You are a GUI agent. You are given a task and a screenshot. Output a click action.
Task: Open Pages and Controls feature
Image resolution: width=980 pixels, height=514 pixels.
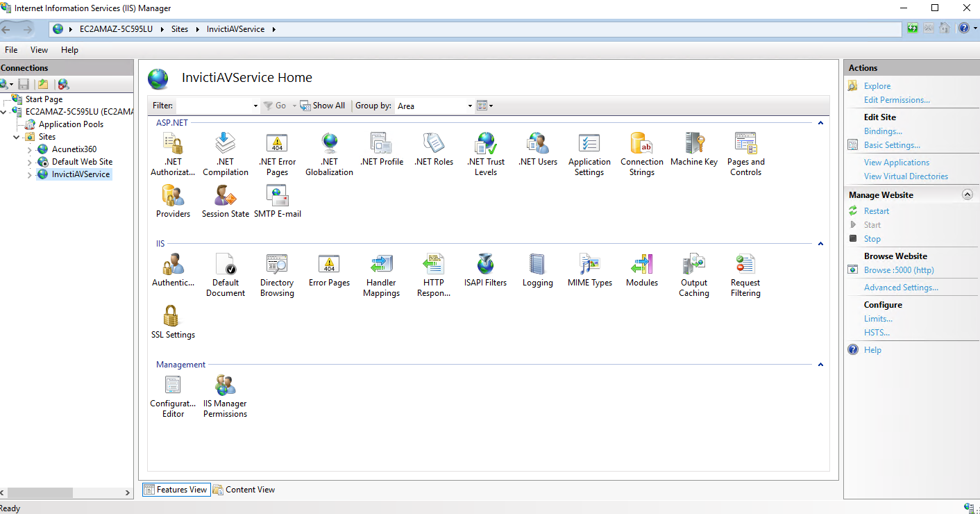746,154
